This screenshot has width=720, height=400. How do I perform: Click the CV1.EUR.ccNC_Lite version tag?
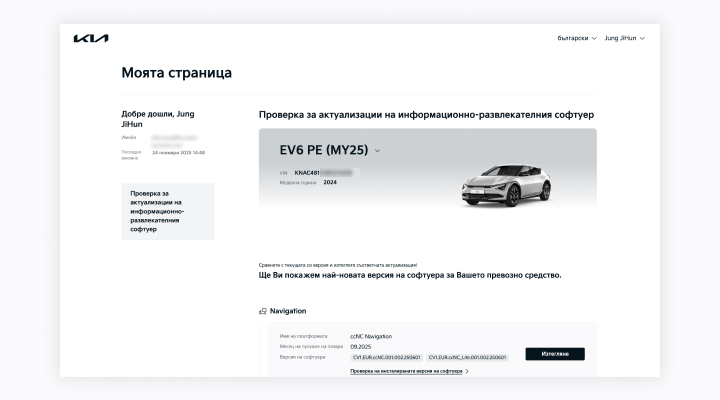click(x=467, y=356)
